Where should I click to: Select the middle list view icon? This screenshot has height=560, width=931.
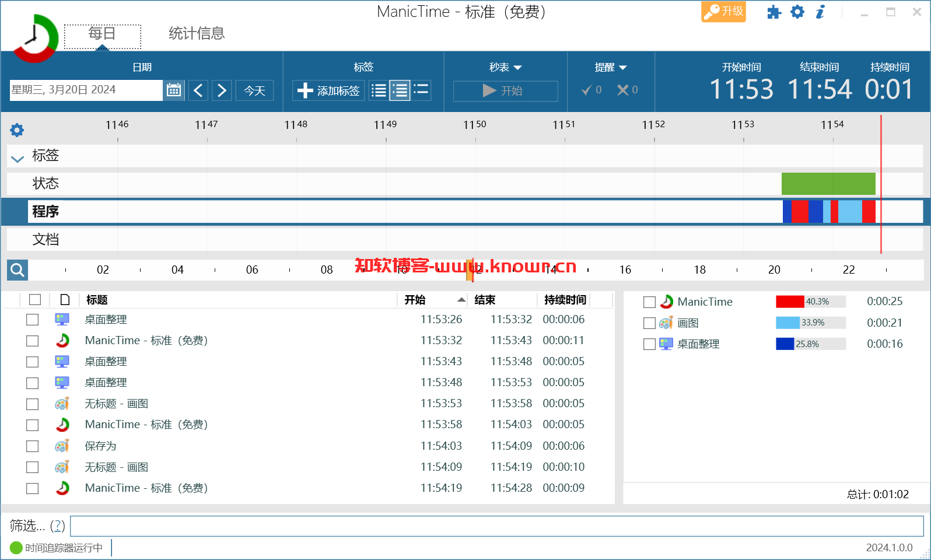point(400,90)
